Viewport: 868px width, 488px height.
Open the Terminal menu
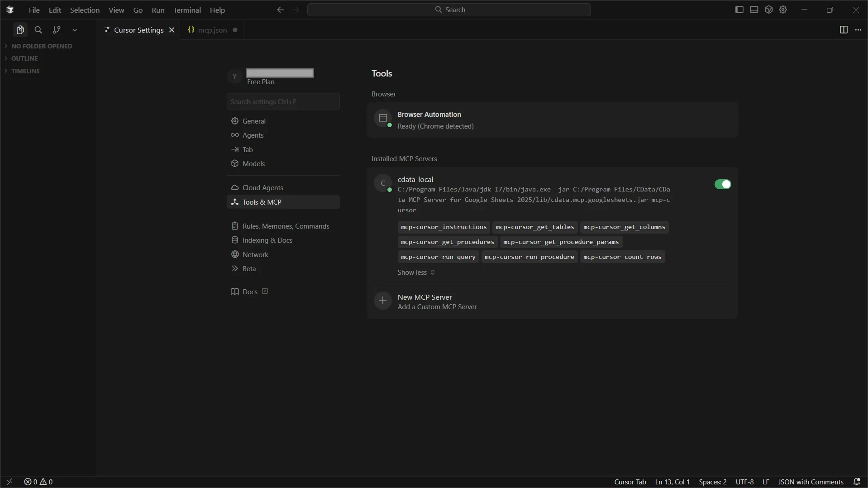point(187,10)
